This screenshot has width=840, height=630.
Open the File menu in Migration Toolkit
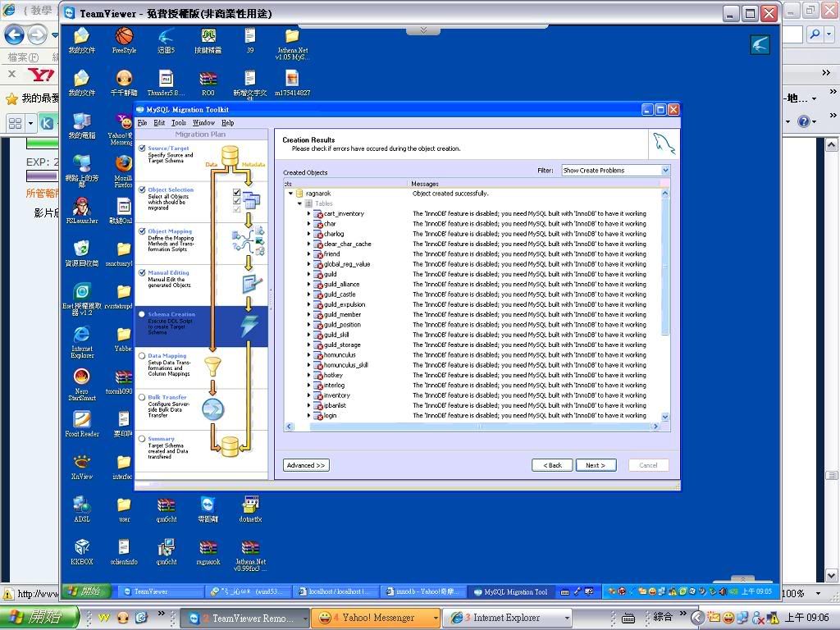tap(142, 123)
